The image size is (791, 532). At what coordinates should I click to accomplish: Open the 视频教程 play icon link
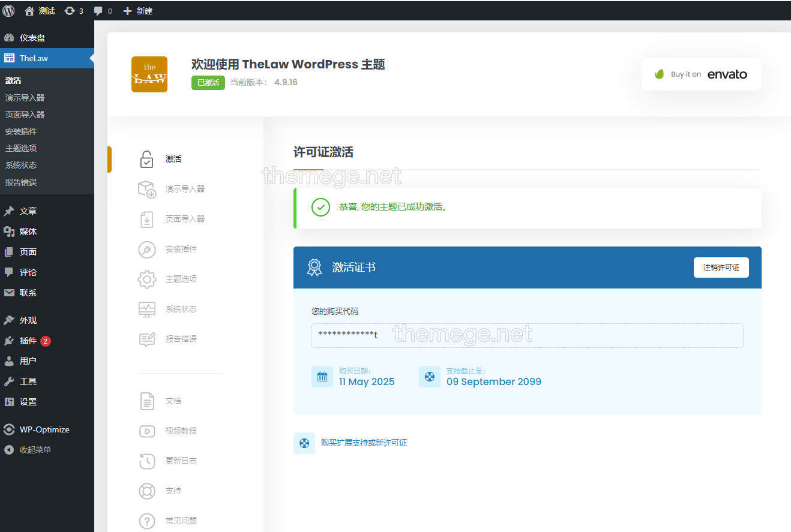click(x=147, y=431)
